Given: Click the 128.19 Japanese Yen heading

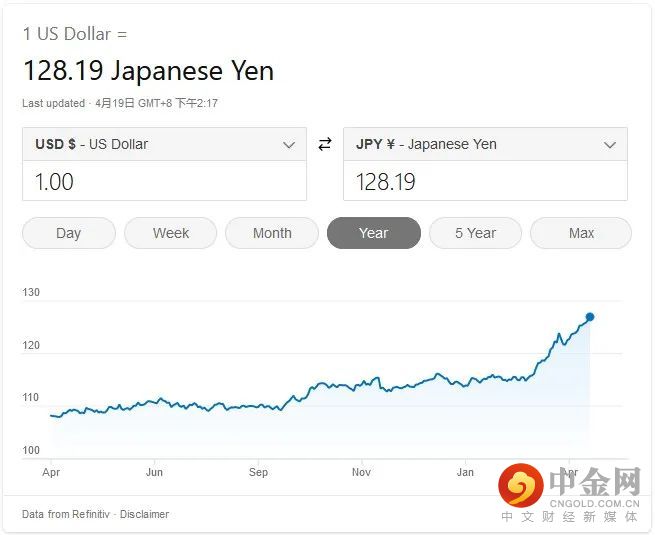Looking at the screenshot, I should 148,70.
